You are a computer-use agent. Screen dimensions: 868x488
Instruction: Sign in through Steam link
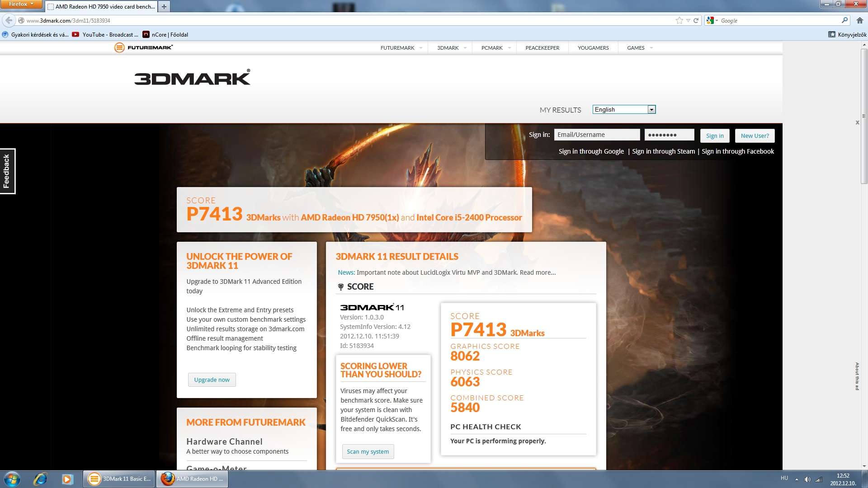tap(663, 151)
